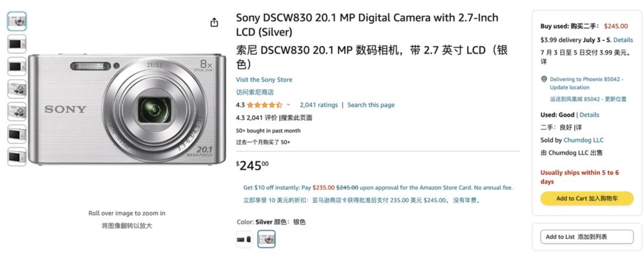Screen dimensions: 644x259
Task: Click the main Sony camera product image
Action: click(x=126, y=110)
